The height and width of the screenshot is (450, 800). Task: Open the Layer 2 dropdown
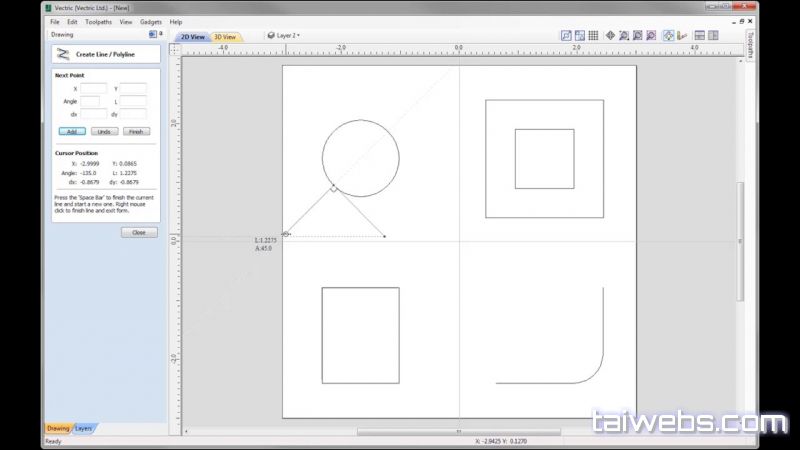point(284,36)
